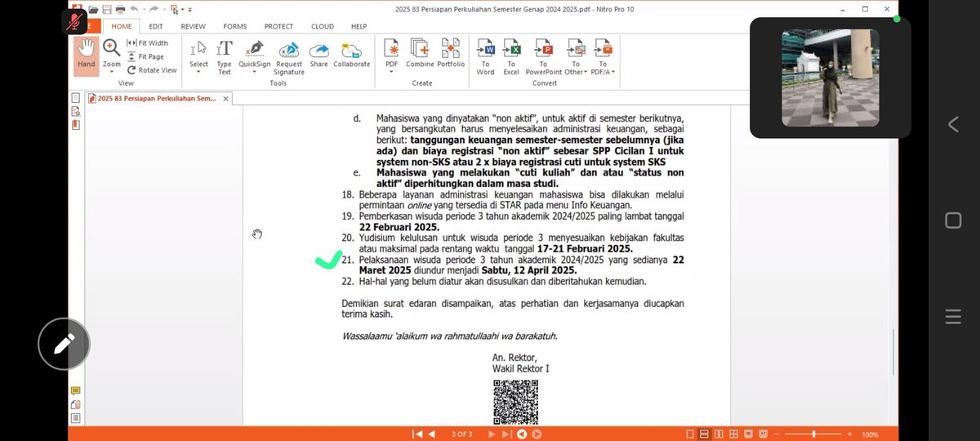The width and height of the screenshot is (980, 441).
Task: Click Request Signature
Action: tap(289, 56)
